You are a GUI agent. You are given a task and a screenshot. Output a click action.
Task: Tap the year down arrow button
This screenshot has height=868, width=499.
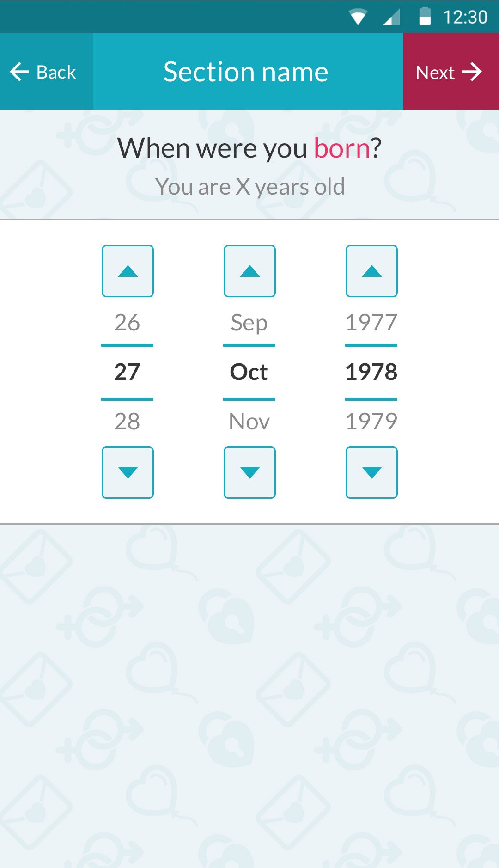pos(371,472)
